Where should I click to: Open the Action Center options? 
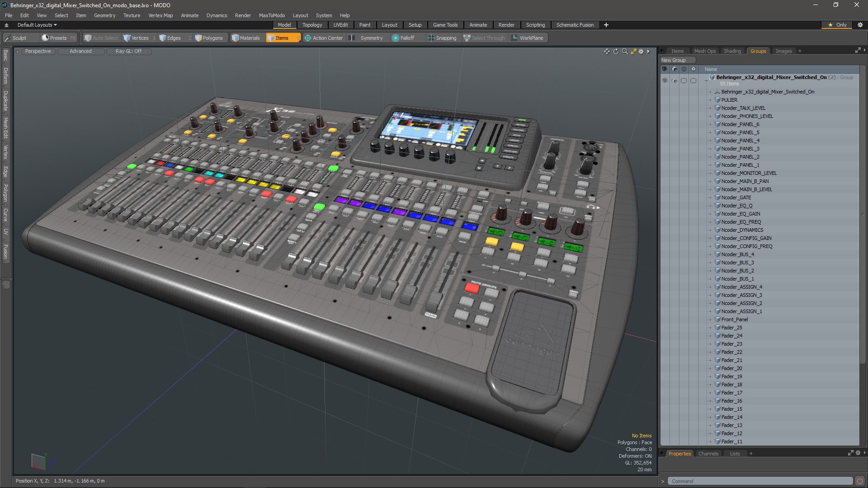click(324, 38)
